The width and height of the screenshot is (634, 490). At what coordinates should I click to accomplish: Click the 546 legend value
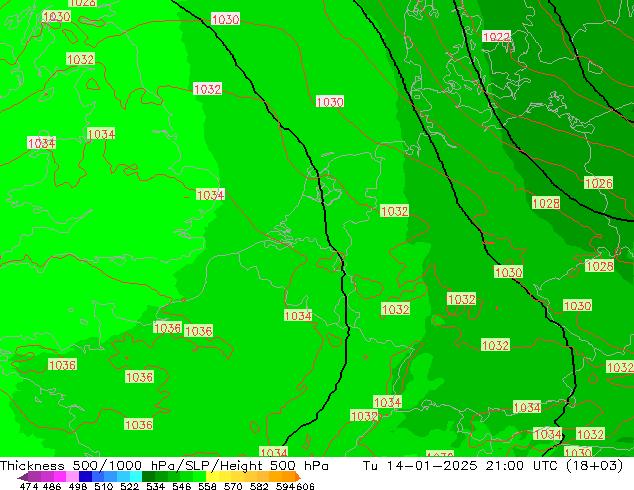click(x=181, y=486)
